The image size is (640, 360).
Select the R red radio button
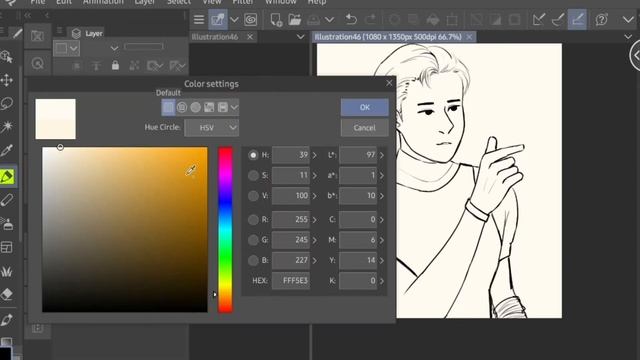coord(253,220)
